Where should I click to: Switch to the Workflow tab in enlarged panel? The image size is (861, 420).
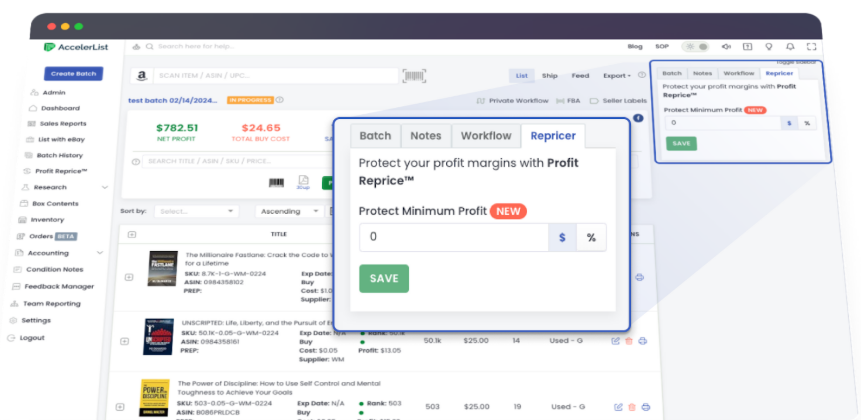point(485,136)
